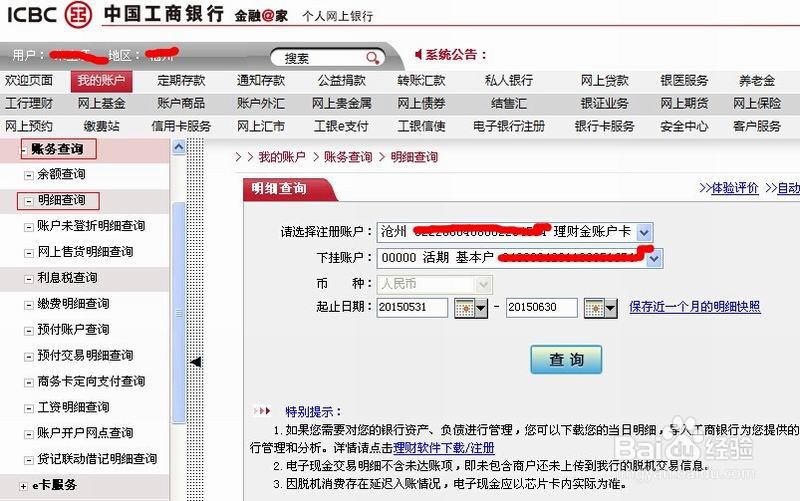
Task: Select 缴费明细查询 in the sidebar
Action: coord(73,304)
